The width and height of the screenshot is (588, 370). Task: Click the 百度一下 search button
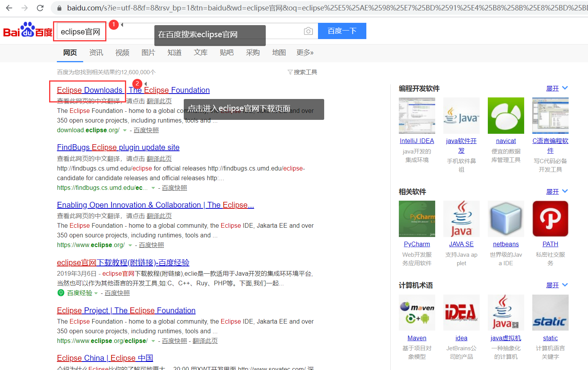pyautogui.click(x=342, y=31)
